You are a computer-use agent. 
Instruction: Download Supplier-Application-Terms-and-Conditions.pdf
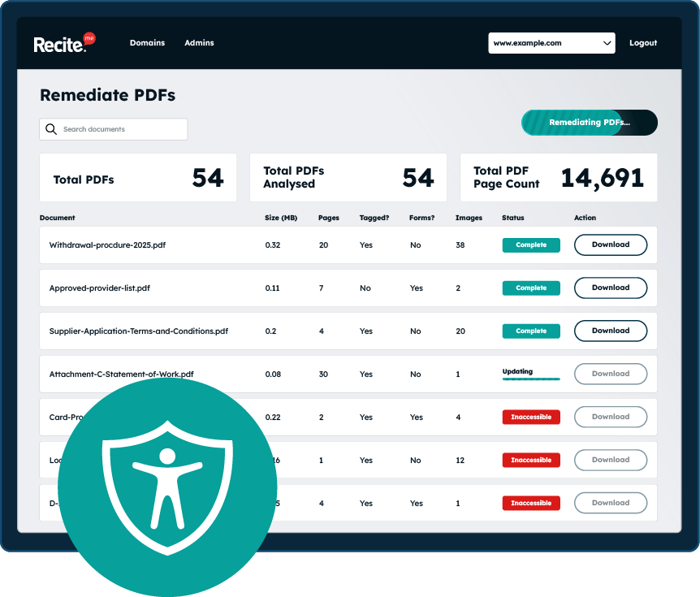coord(610,331)
